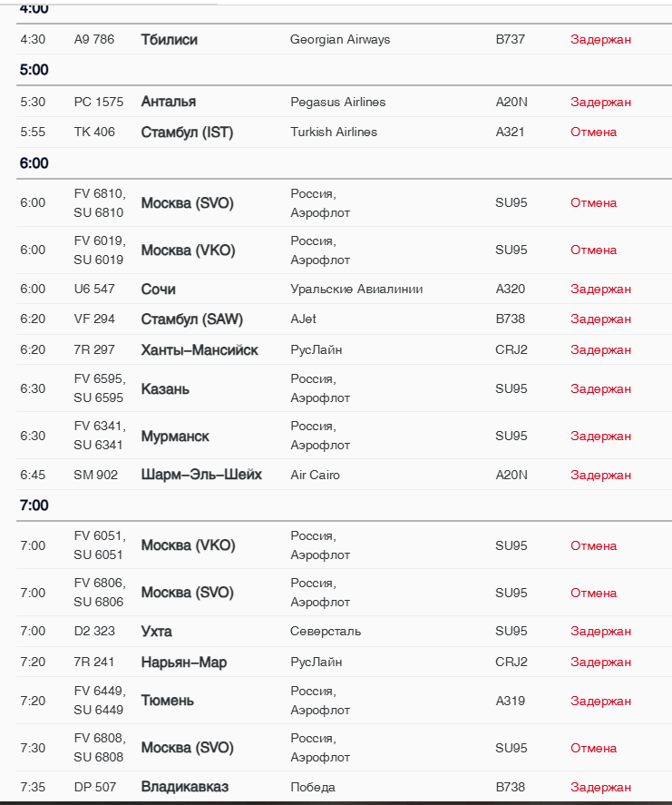
Task: Click the Georgian Airways airline name
Action: click(340, 40)
